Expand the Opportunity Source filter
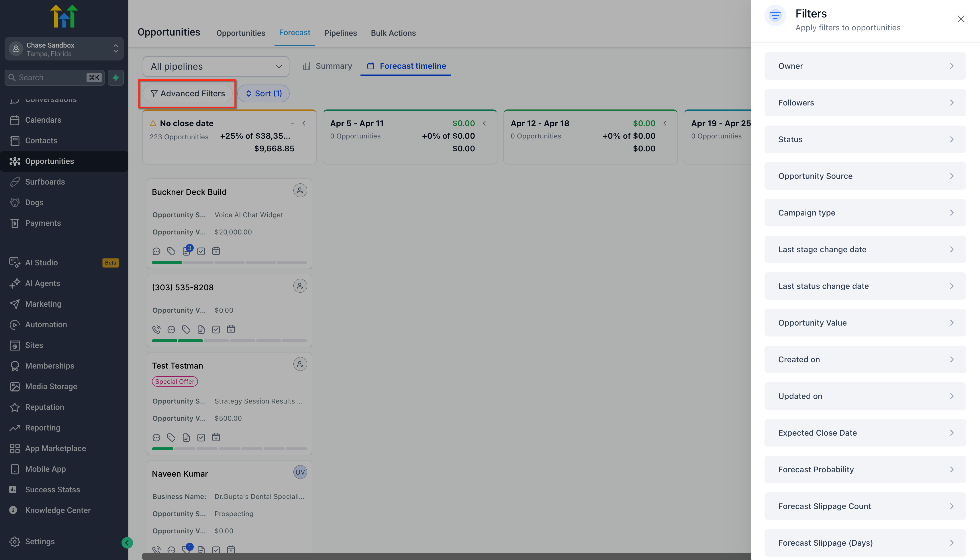This screenshot has width=980, height=560. click(x=865, y=176)
